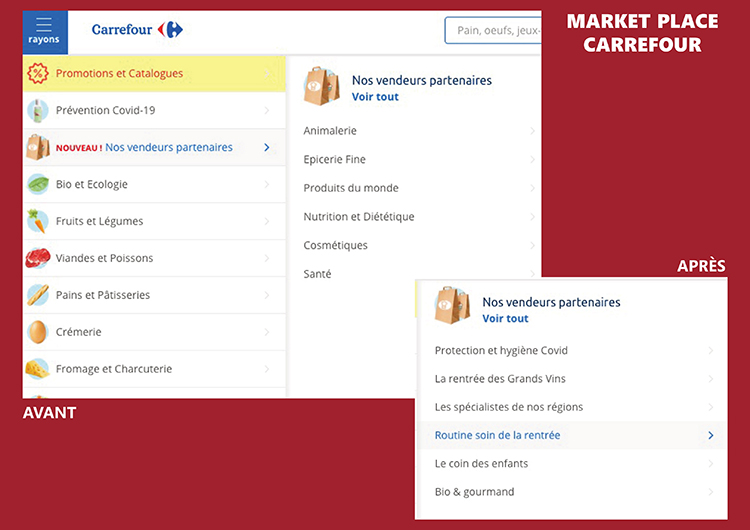The width and height of the screenshot is (750, 530).
Task: Click the Pains et Pâtisseries baguette icon
Action: (38, 295)
